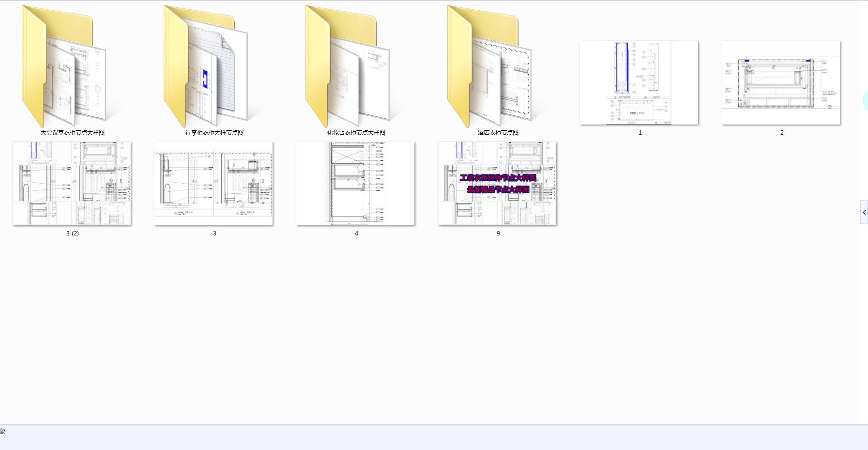Click the 大会议室衣柜节点大样图 name label
868x450 pixels.
coord(73,132)
